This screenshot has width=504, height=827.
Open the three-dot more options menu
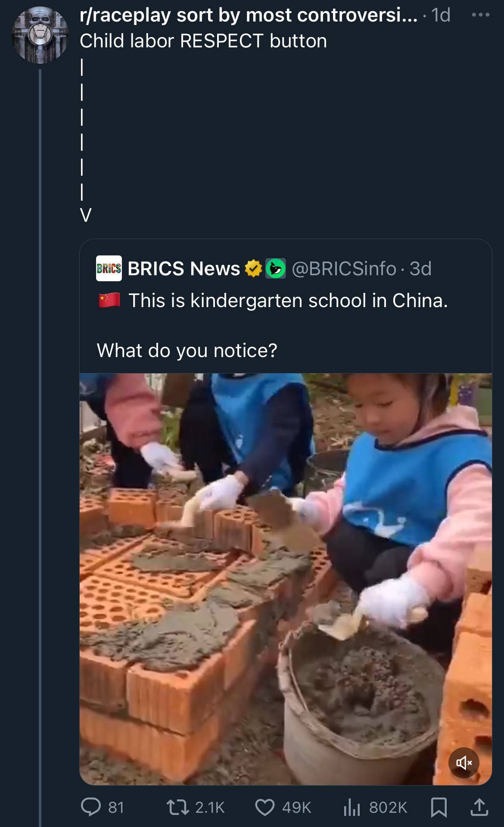[x=480, y=15]
